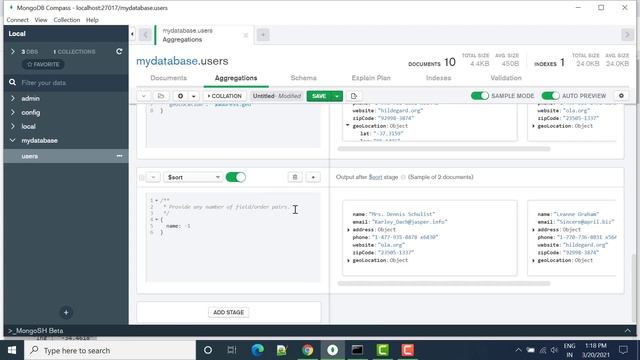Open the MongoSH Beta shell bar
Screen dimensions: 640x360
320,331
